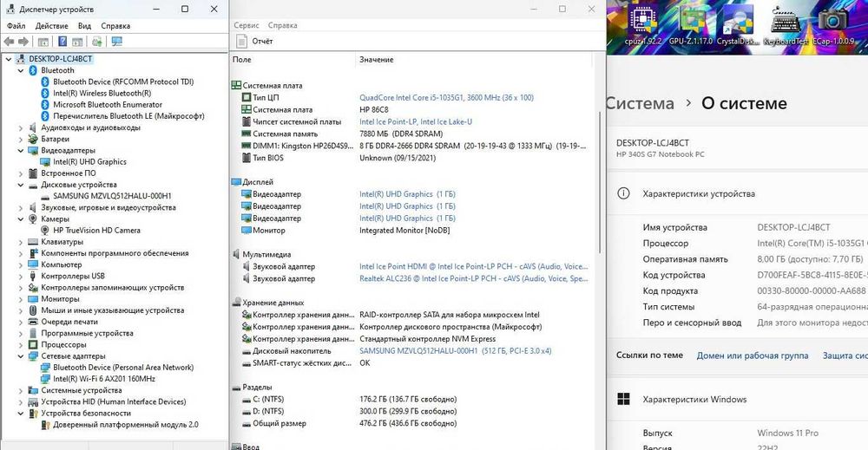This screenshot has width=868, height=450.
Task: Click the Windows logo beside Характеристики Windows
Action: pos(623,399)
